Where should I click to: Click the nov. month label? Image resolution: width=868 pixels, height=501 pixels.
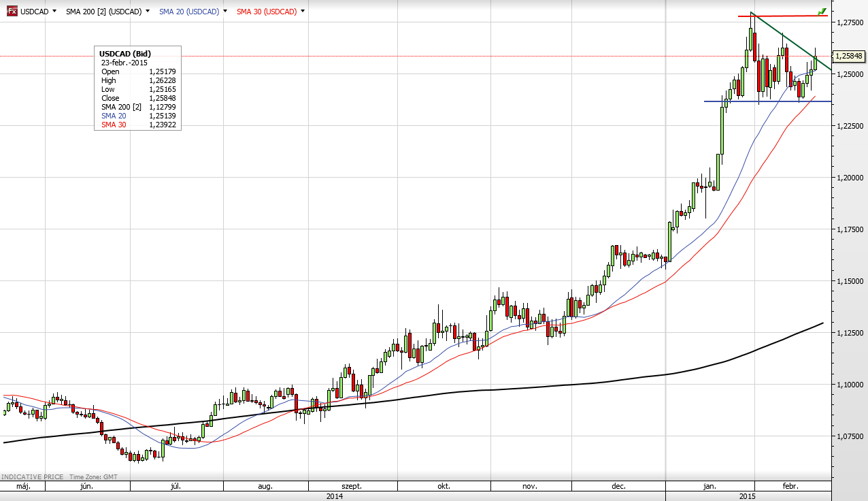click(x=530, y=487)
